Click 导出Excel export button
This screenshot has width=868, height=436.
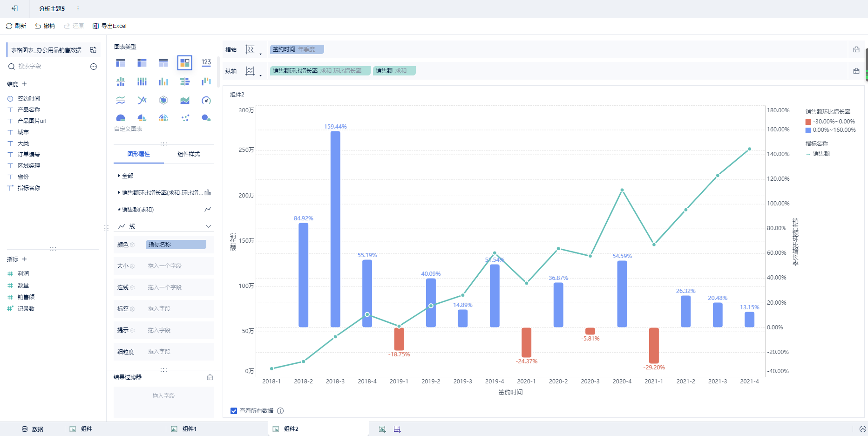109,26
